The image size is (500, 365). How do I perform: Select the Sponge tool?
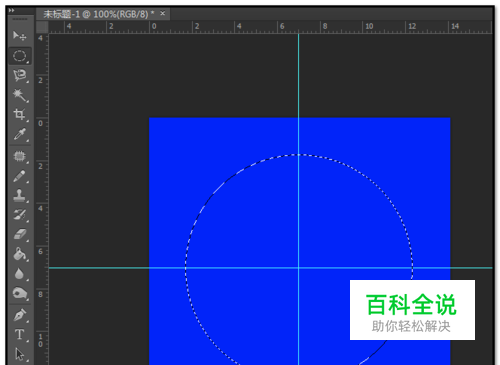point(19,294)
